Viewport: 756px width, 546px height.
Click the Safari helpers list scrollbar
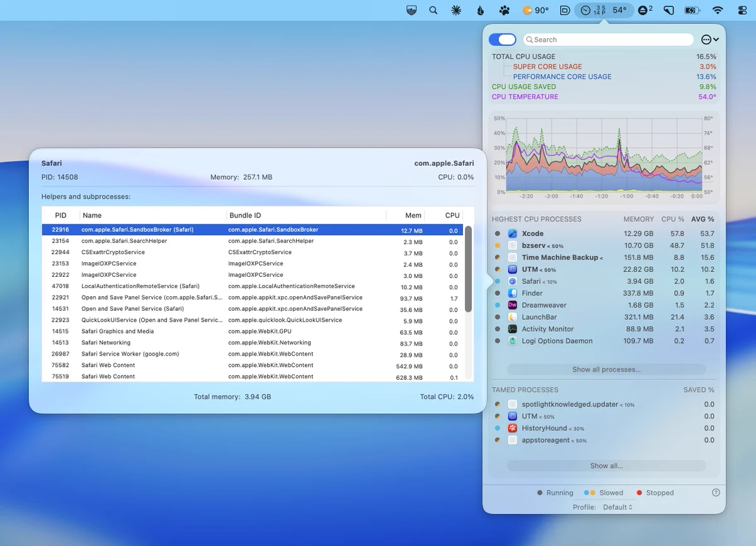click(468, 269)
